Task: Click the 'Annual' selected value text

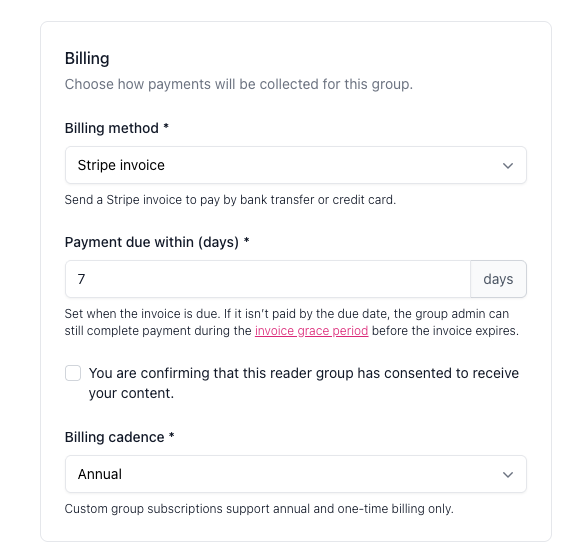Action: 100,474
